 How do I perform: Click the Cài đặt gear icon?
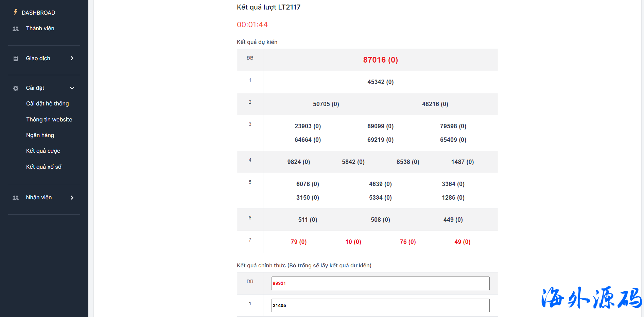(x=16, y=88)
